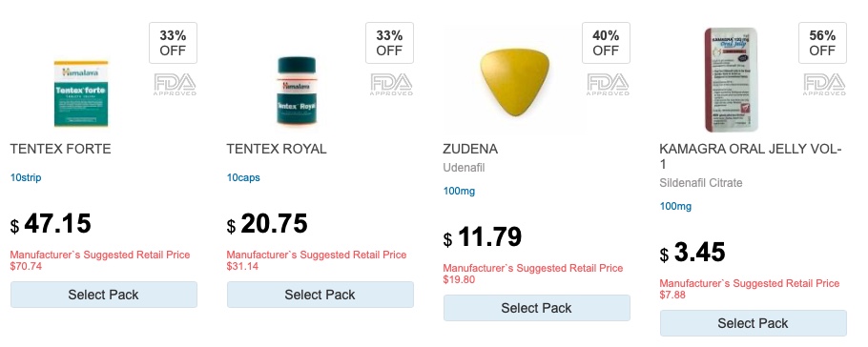The height and width of the screenshot is (347, 868).
Task: Select the 10strip dosage link
Action: tap(26, 177)
